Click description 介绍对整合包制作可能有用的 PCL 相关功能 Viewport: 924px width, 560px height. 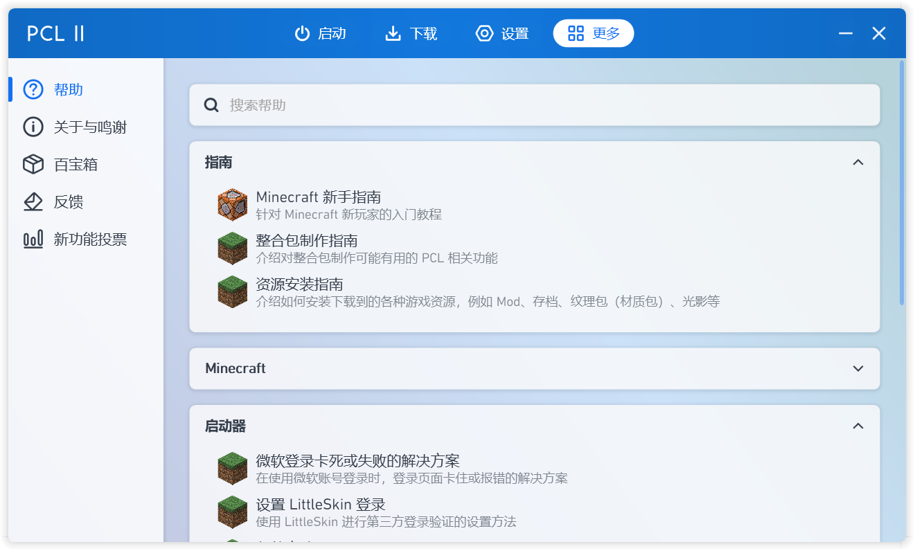377,258
